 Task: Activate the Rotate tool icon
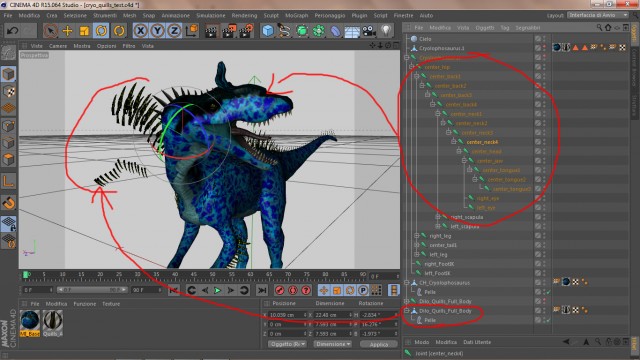[101, 31]
